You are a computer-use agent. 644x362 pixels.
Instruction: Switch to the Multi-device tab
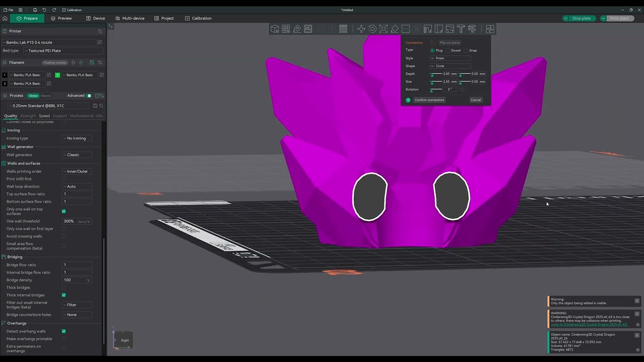click(x=130, y=18)
